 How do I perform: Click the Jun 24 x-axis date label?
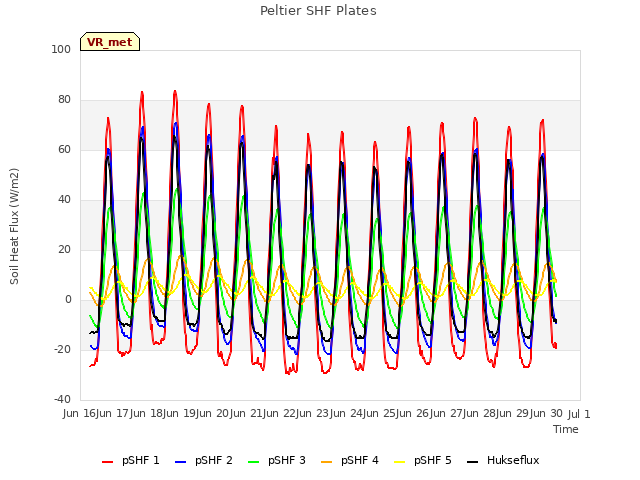pos(347,413)
